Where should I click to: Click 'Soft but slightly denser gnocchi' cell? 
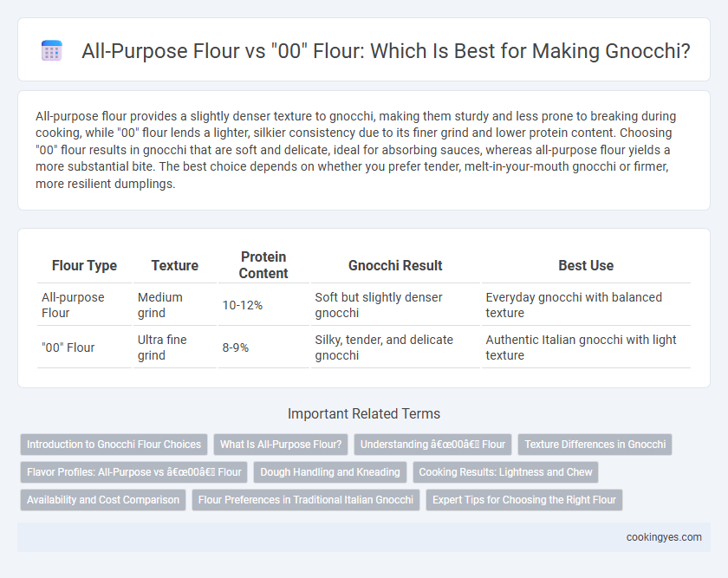395,305
